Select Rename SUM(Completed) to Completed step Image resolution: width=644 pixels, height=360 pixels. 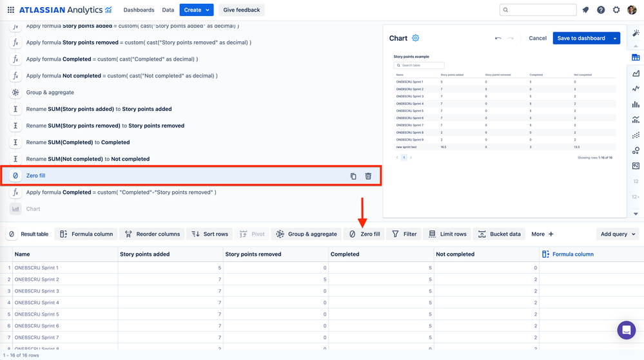[78, 142]
